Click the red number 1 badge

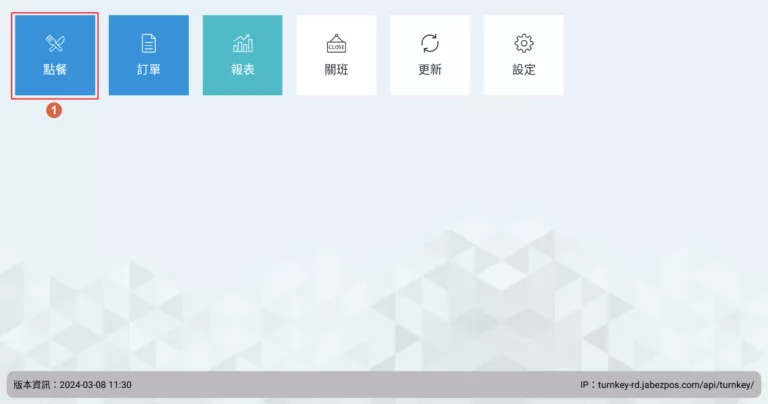(54, 110)
